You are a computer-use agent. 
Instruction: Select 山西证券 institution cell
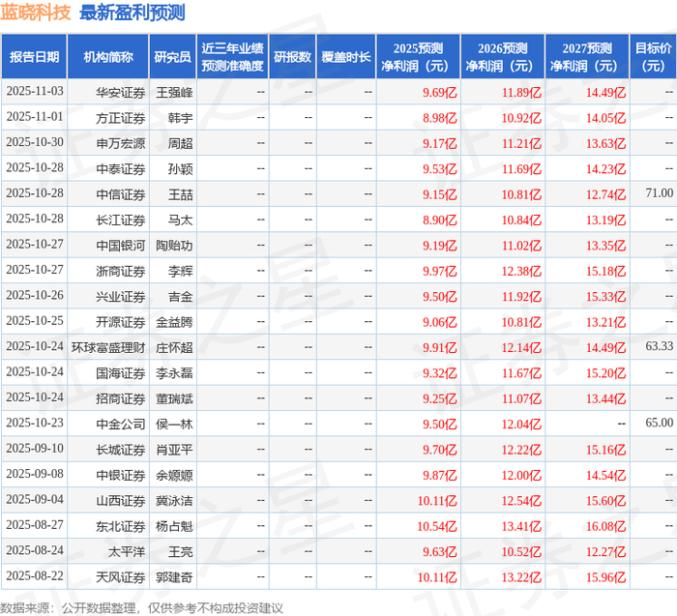pos(121,501)
